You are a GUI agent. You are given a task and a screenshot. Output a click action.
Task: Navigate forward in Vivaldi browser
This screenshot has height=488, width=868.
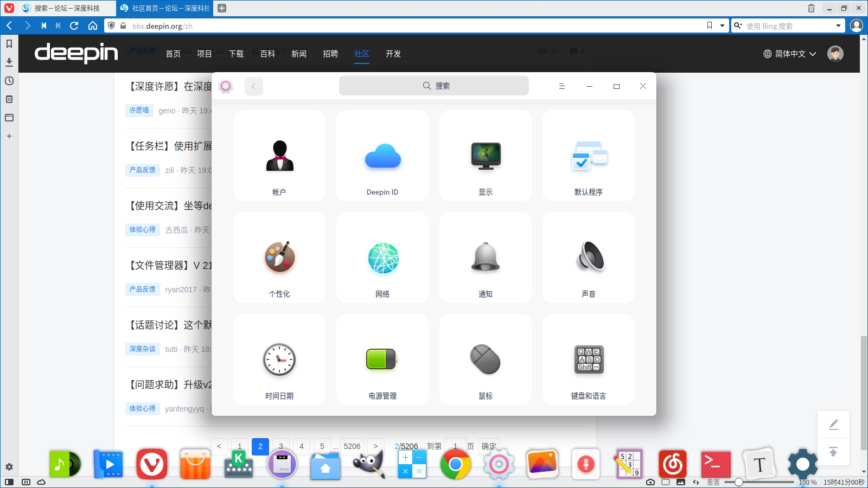click(28, 25)
